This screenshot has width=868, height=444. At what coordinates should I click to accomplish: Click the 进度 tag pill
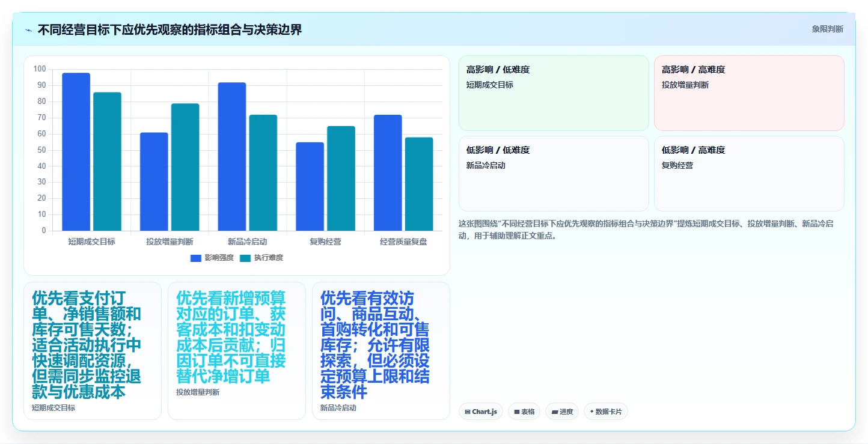pyautogui.click(x=562, y=412)
